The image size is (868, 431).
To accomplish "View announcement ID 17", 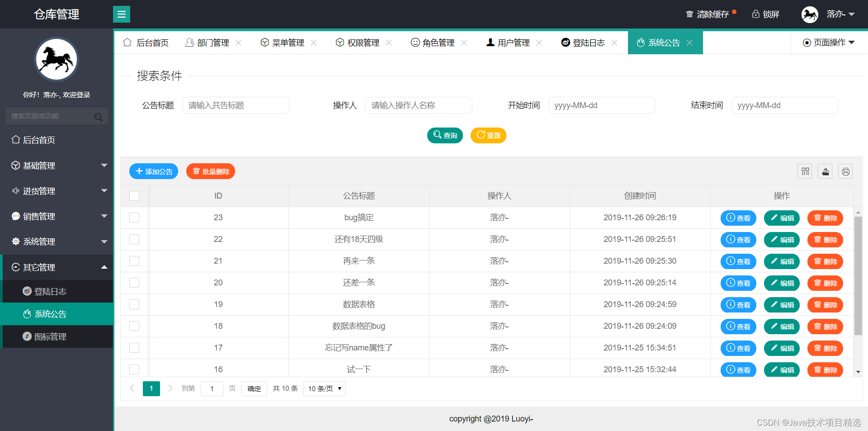I will coord(738,348).
